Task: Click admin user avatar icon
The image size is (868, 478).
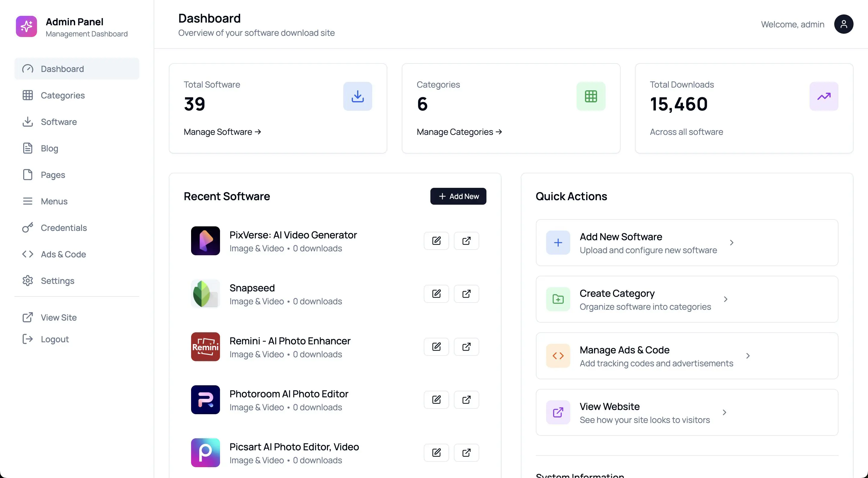Action: tap(843, 24)
